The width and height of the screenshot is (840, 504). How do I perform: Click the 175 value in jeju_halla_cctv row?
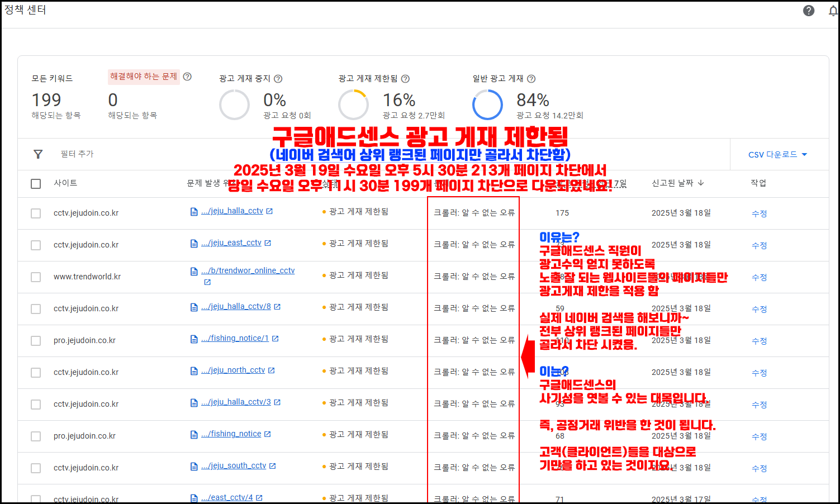coord(562,213)
